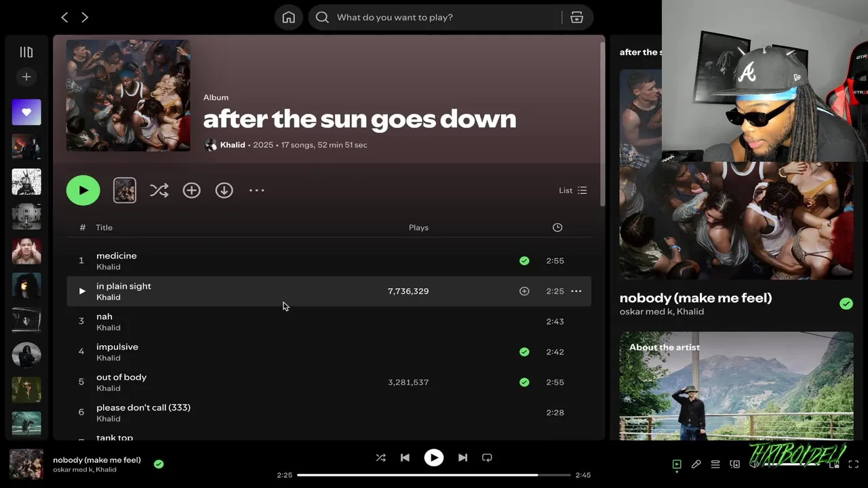Image resolution: width=868 pixels, height=488 pixels.
Task: Open more options for the album
Action: (256, 190)
